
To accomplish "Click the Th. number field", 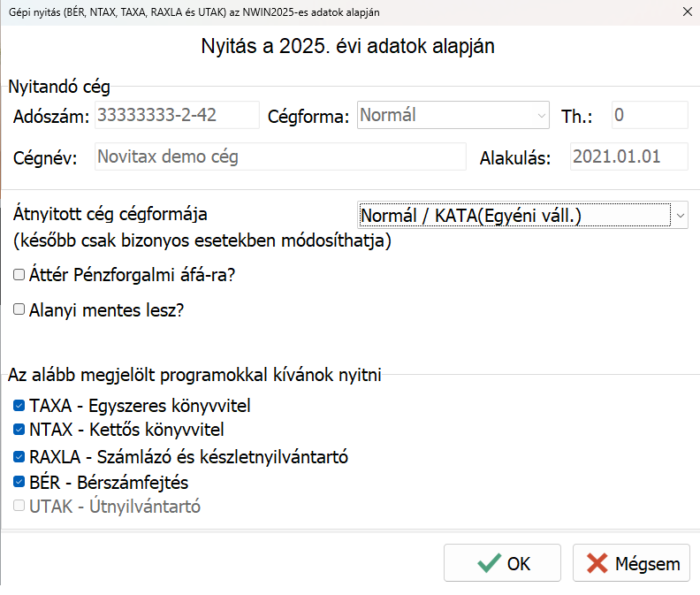I will [649, 115].
